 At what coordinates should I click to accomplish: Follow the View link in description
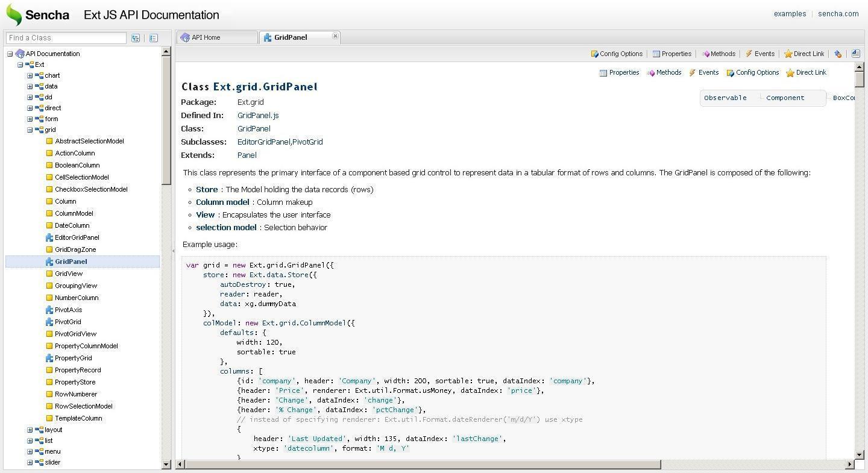tap(205, 215)
